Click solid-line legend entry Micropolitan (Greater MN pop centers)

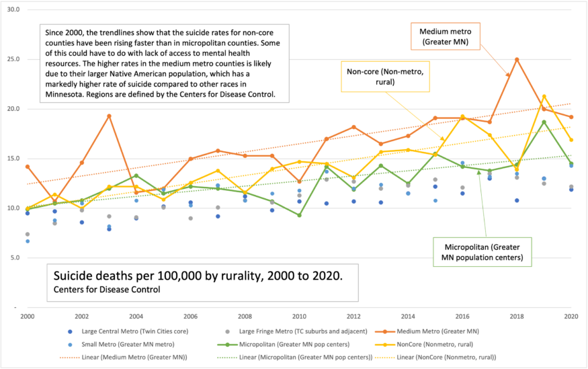click(x=284, y=344)
